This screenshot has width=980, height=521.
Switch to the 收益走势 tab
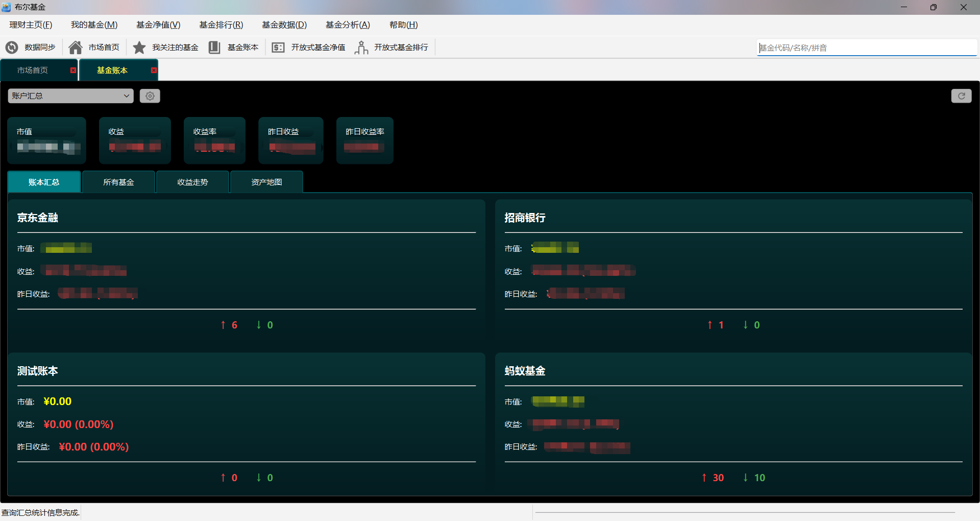click(x=192, y=182)
